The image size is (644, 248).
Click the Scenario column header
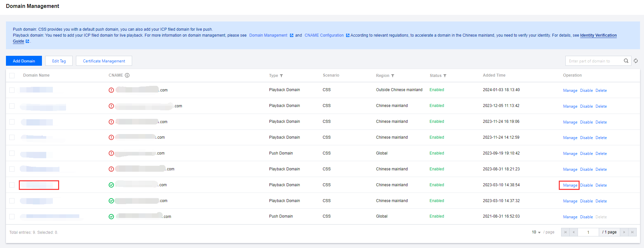coord(331,75)
